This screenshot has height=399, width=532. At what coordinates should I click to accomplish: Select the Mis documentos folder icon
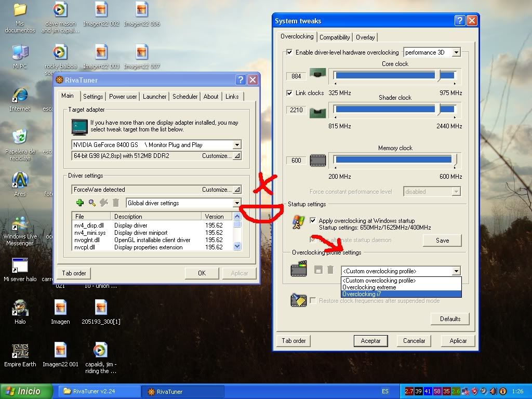tap(20, 18)
